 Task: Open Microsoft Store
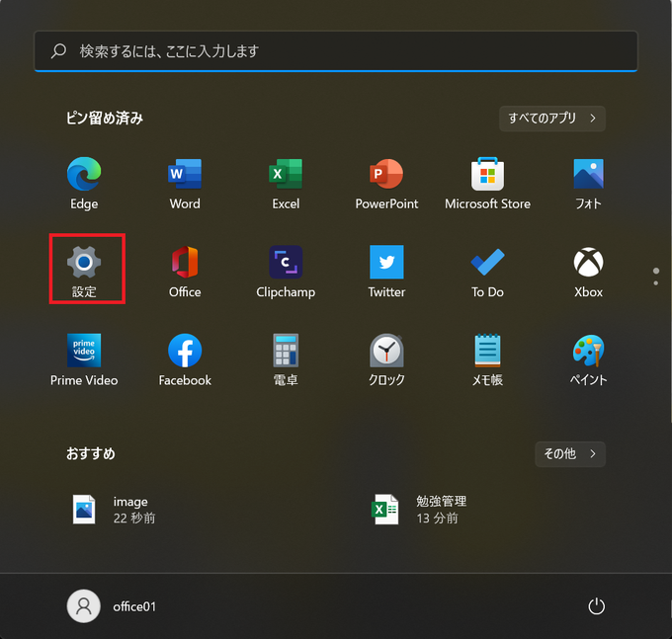click(488, 183)
